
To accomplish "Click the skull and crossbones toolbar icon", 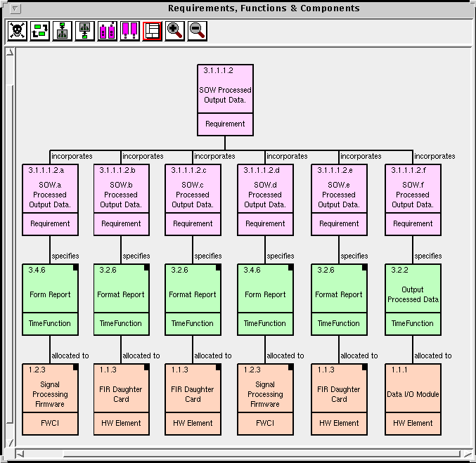I will (18, 32).
